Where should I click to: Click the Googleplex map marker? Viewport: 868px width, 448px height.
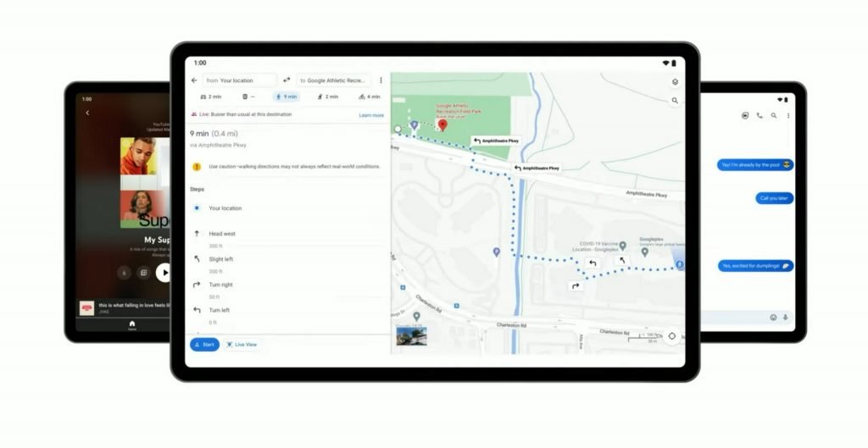pos(644,252)
